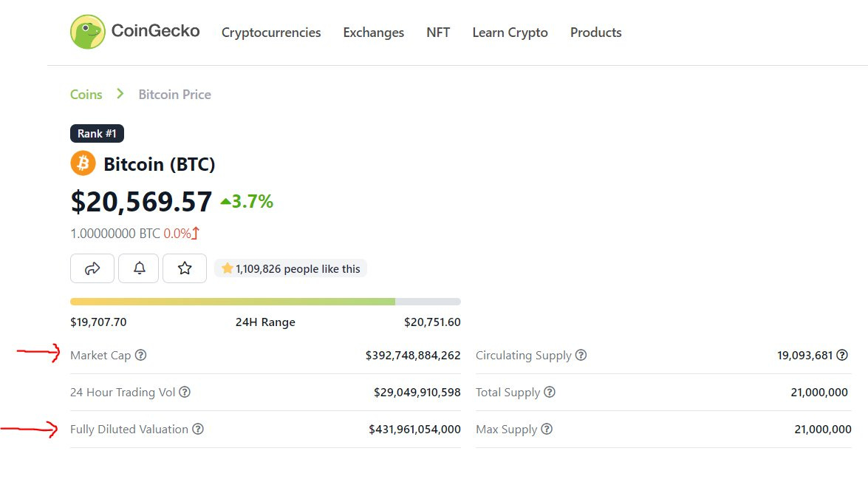Go to the Coins breadcrumb link
The width and height of the screenshot is (868, 485).
(86, 94)
